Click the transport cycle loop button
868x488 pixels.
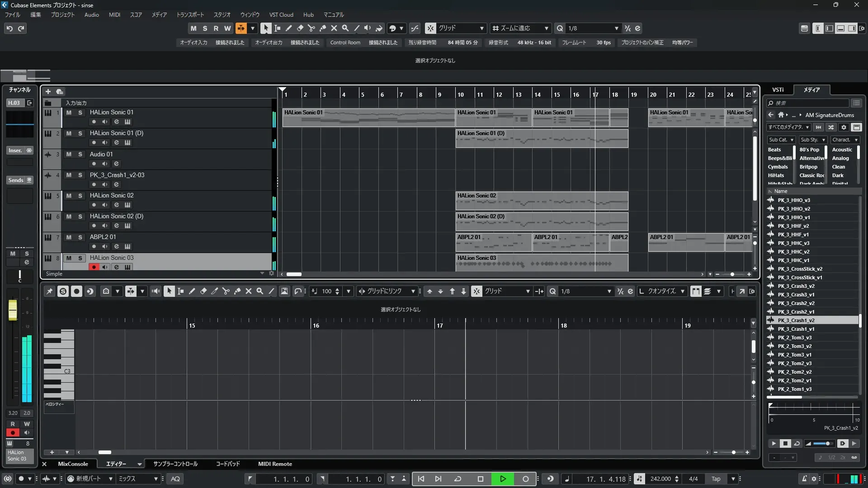(x=458, y=479)
